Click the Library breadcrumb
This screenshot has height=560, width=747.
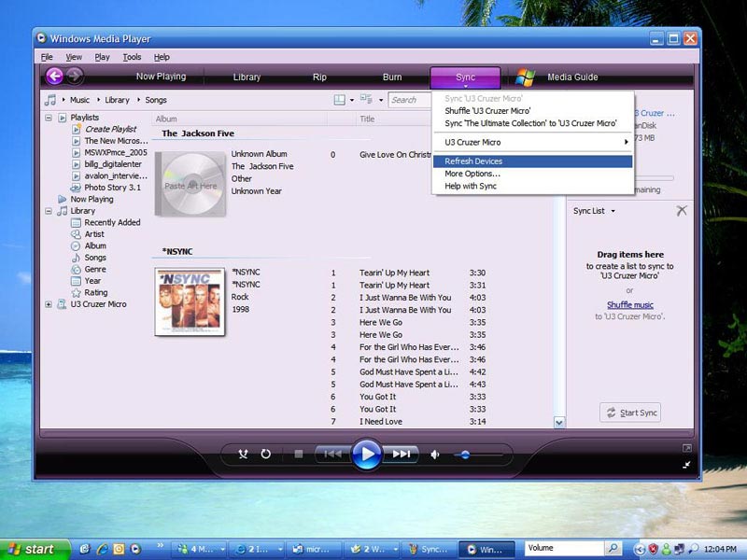[118, 100]
